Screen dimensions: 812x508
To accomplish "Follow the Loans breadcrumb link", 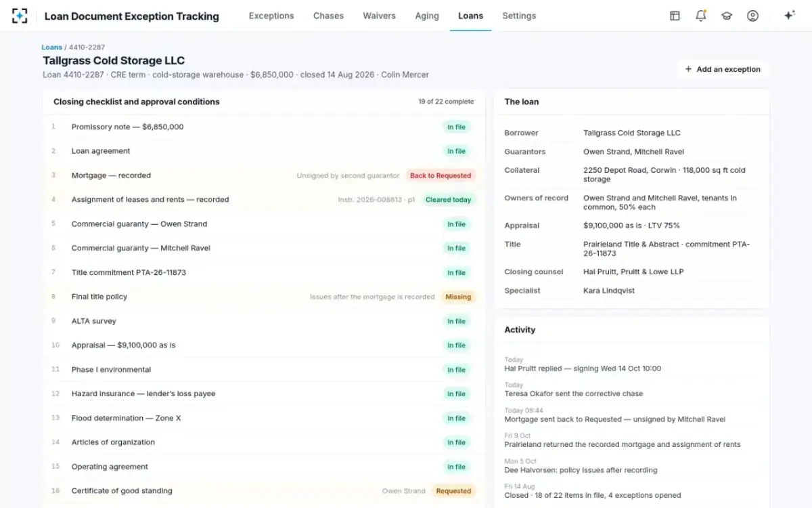I will 51,47.
